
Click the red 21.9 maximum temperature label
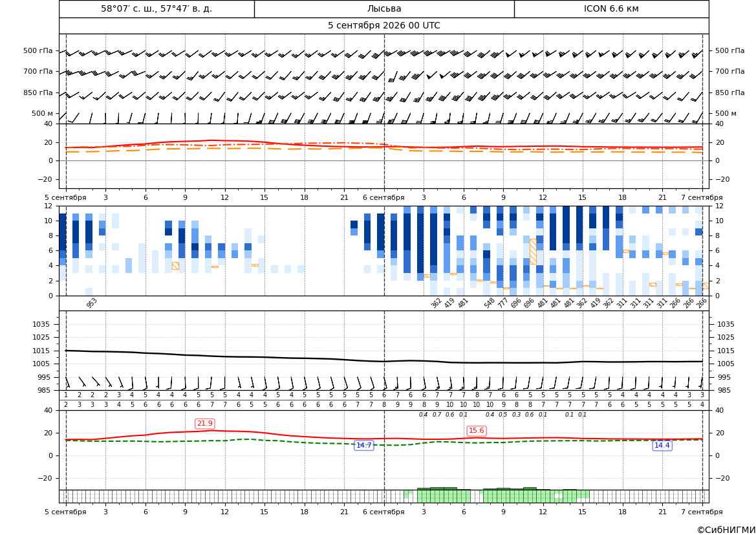(x=204, y=423)
